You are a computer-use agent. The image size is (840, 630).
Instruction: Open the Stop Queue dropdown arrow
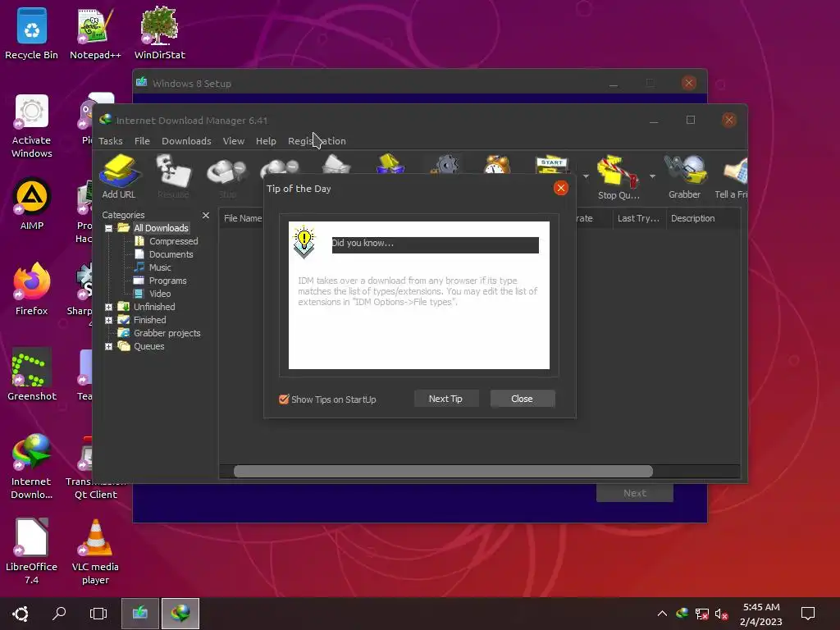coord(652,176)
